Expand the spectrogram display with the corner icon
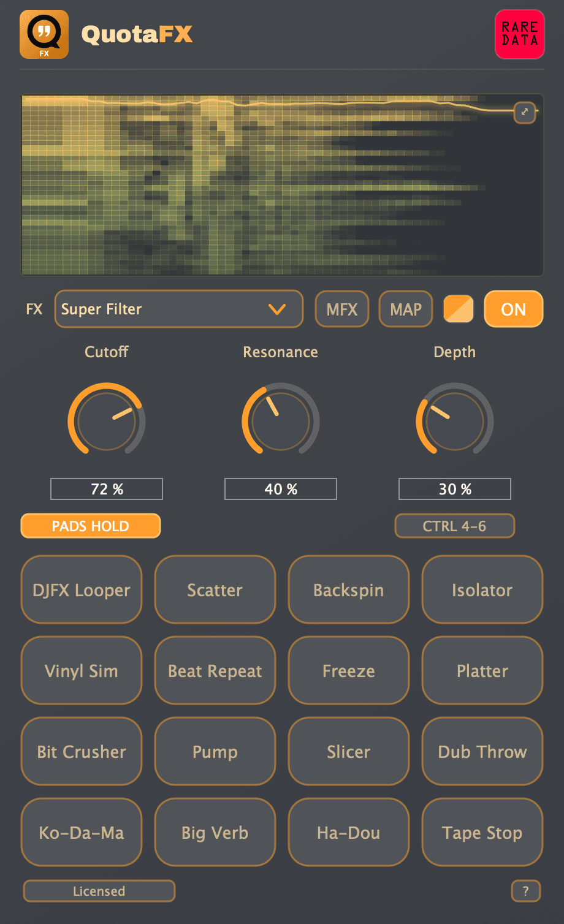 point(525,112)
